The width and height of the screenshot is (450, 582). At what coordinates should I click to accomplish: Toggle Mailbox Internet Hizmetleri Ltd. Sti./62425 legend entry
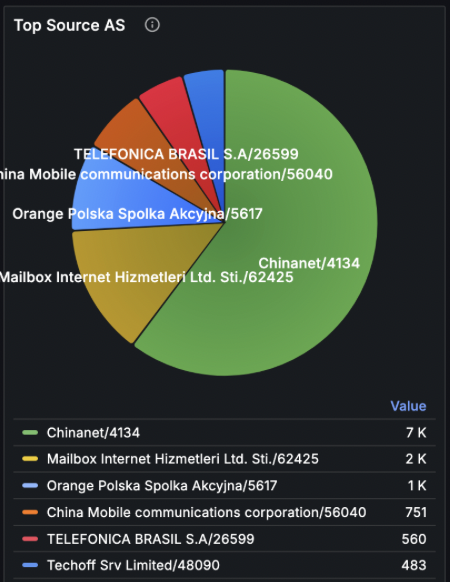(x=183, y=459)
